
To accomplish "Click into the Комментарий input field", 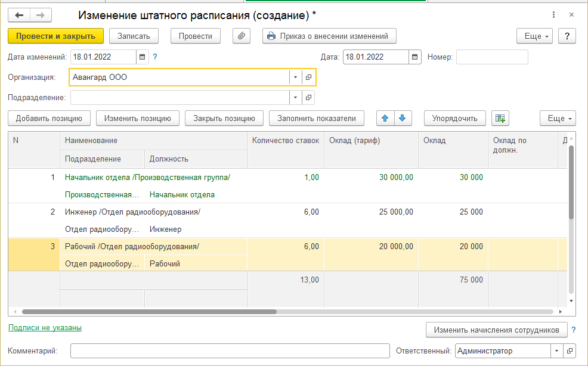I will pyautogui.click(x=230, y=351).
